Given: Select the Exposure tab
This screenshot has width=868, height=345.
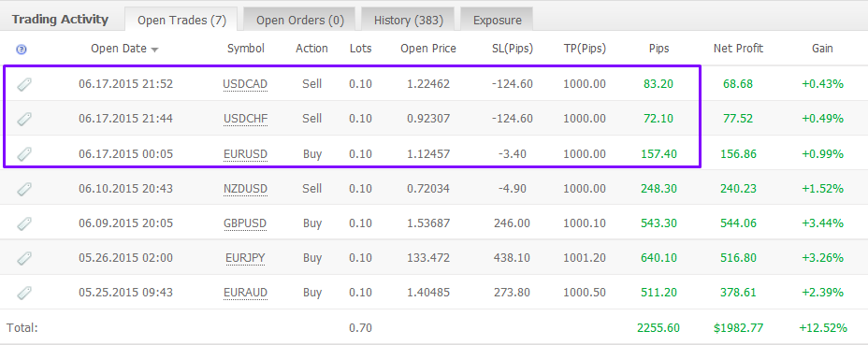Looking at the screenshot, I should 497,20.
